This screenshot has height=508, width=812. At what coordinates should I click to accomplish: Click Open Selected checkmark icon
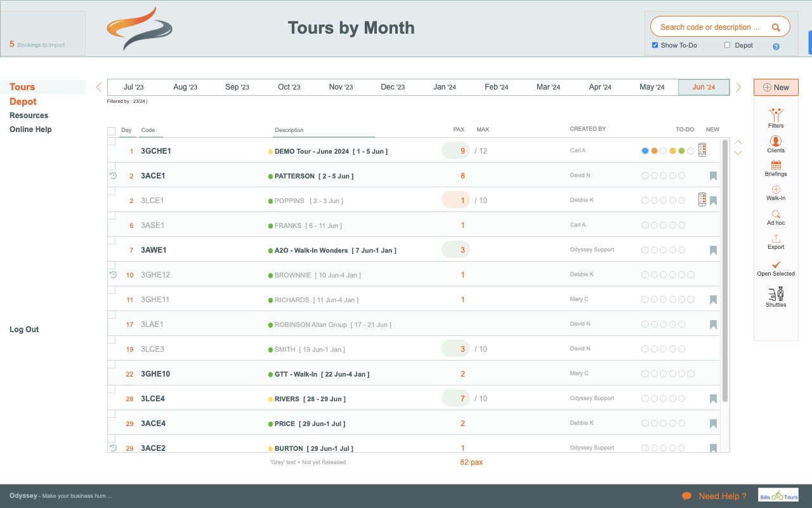[x=775, y=265]
